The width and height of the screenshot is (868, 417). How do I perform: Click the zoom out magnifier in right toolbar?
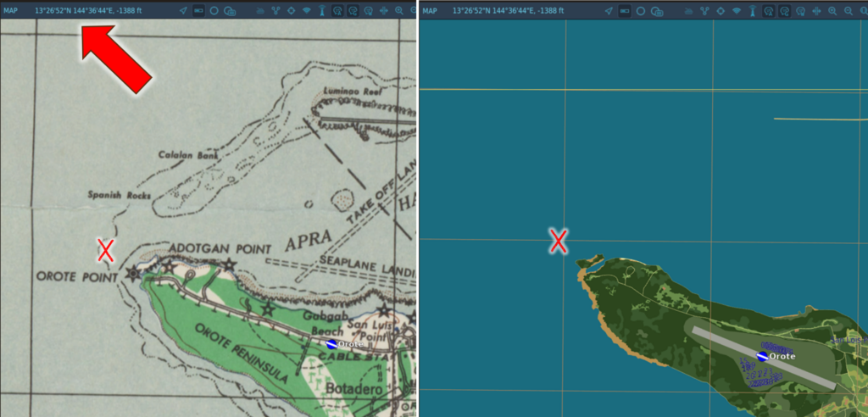849,11
